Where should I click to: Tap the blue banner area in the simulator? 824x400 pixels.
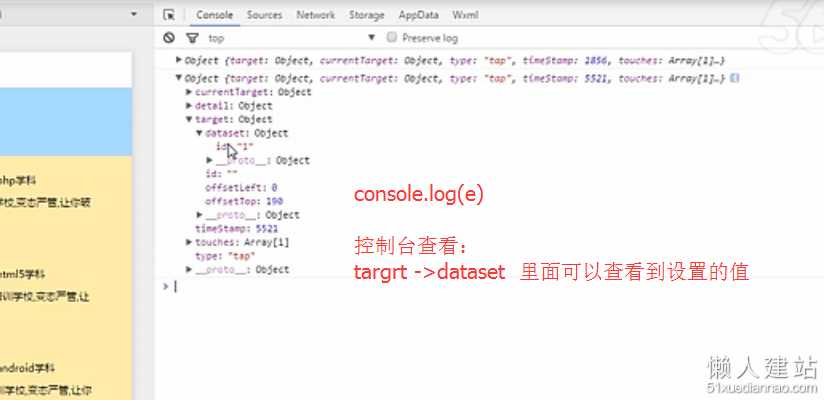pyautogui.click(x=66, y=121)
